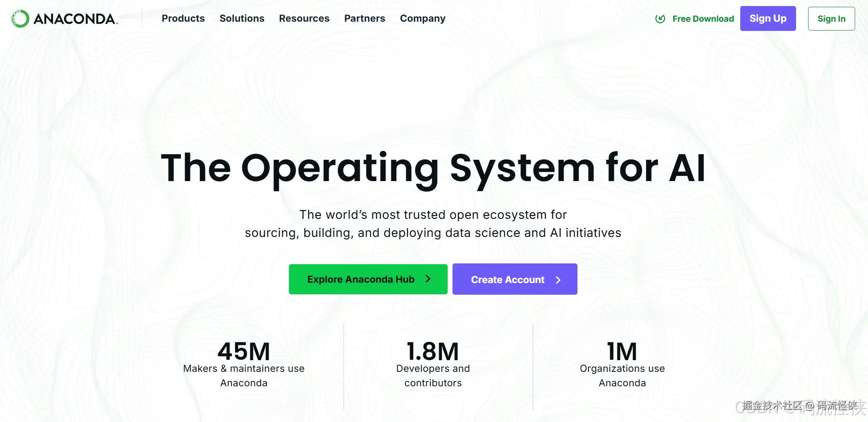Click the '45M' statistic figure

point(244,351)
